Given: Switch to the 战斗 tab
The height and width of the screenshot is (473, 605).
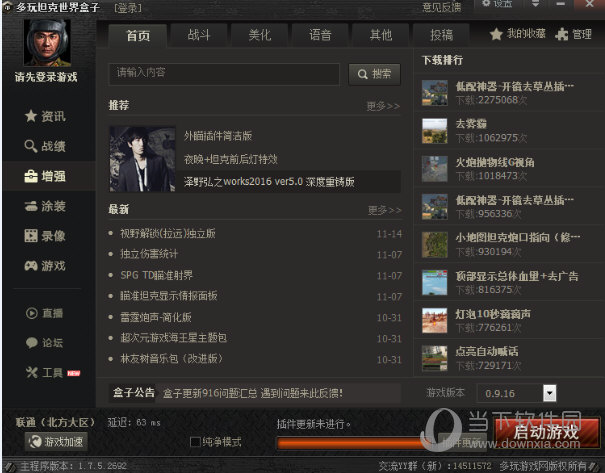Looking at the screenshot, I should (199, 35).
